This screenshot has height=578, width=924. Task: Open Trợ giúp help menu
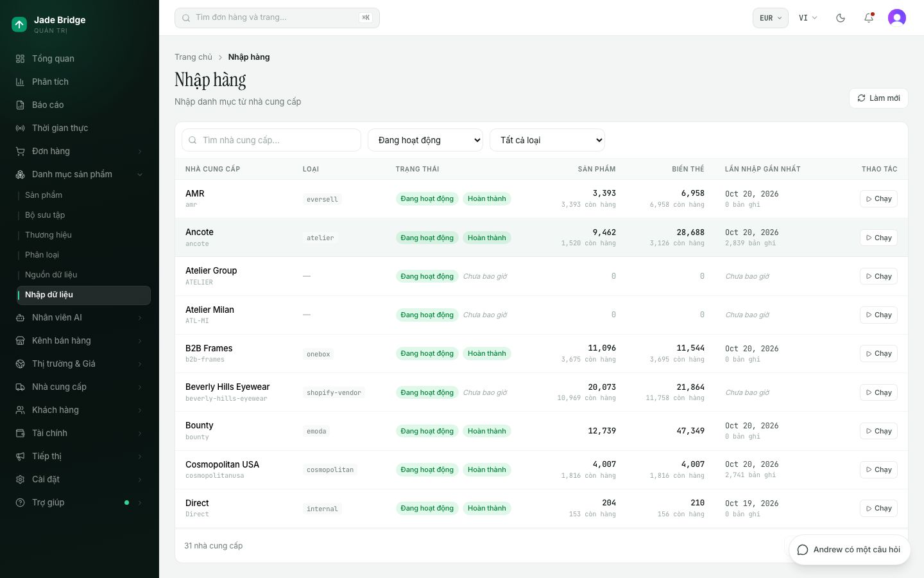point(80,502)
